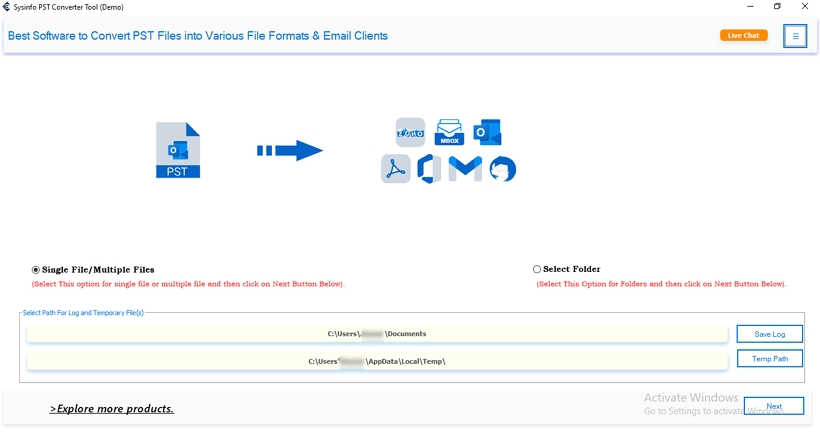The width and height of the screenshot is (820, 437).
Task: Click the AppData Temp path field
Action: [377, 361]
